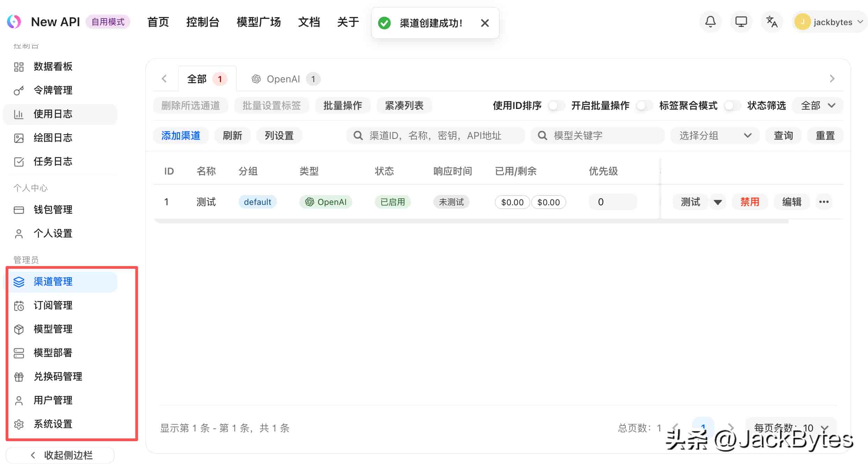
Task: Click the 令牌管理 key icon
Action: pos(19,90)
